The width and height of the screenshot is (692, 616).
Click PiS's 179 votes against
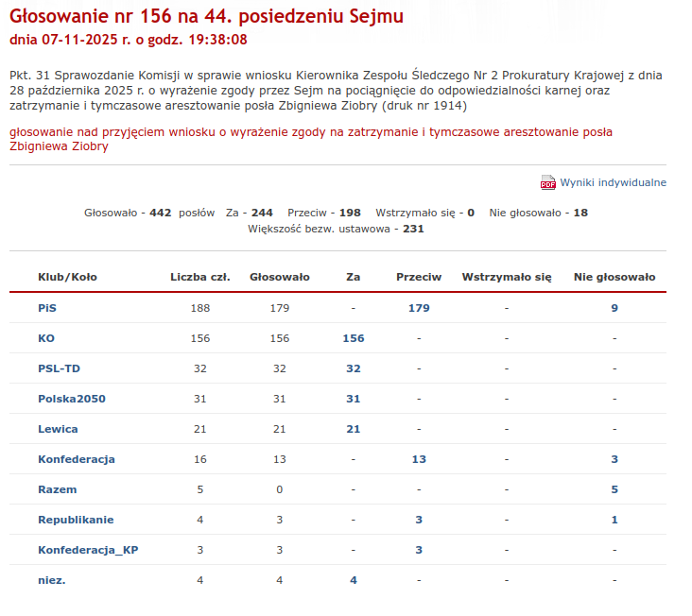click(x=419, y=308)
